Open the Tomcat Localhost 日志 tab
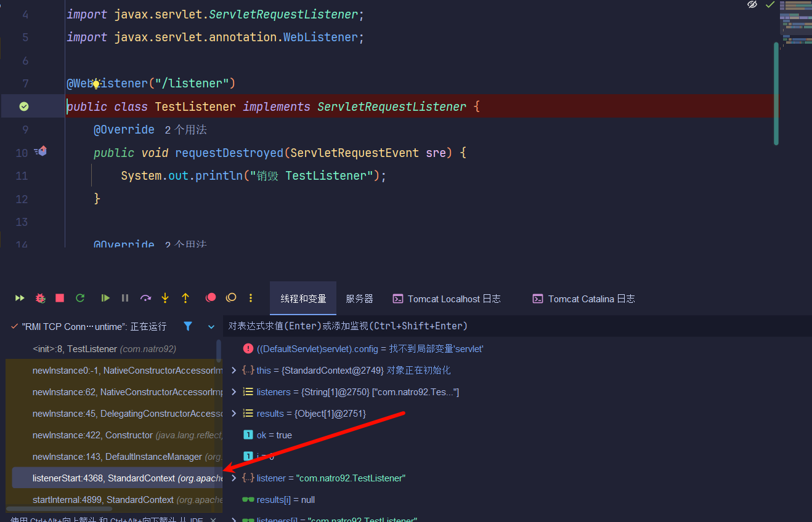 [x=447, y=299]
